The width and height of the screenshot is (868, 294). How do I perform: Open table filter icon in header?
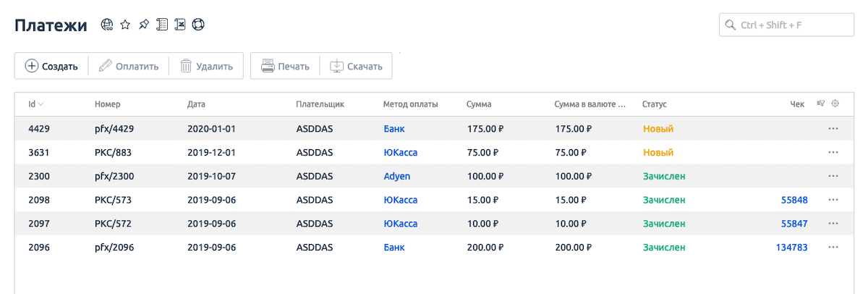click(820, 104)
